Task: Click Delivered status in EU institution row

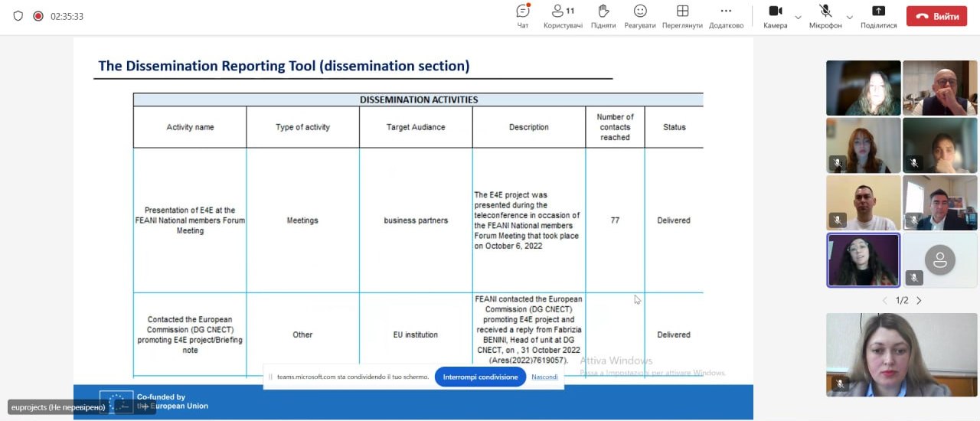Action: coord(674,335)
